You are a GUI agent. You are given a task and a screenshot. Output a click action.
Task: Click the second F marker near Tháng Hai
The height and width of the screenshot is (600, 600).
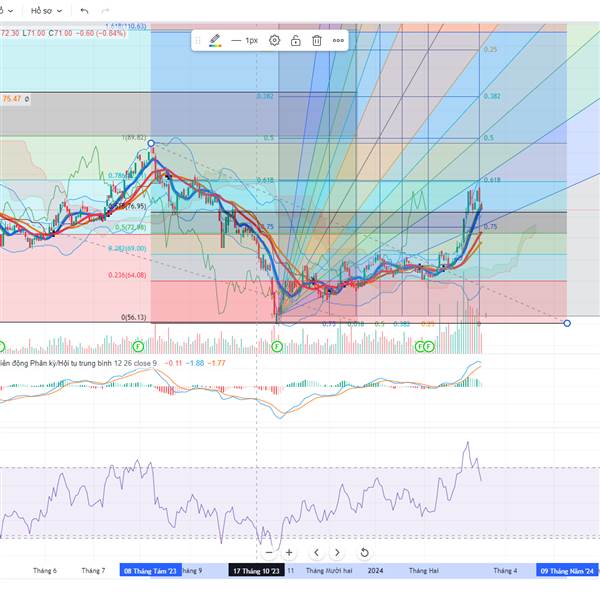[x=429, y=347]
